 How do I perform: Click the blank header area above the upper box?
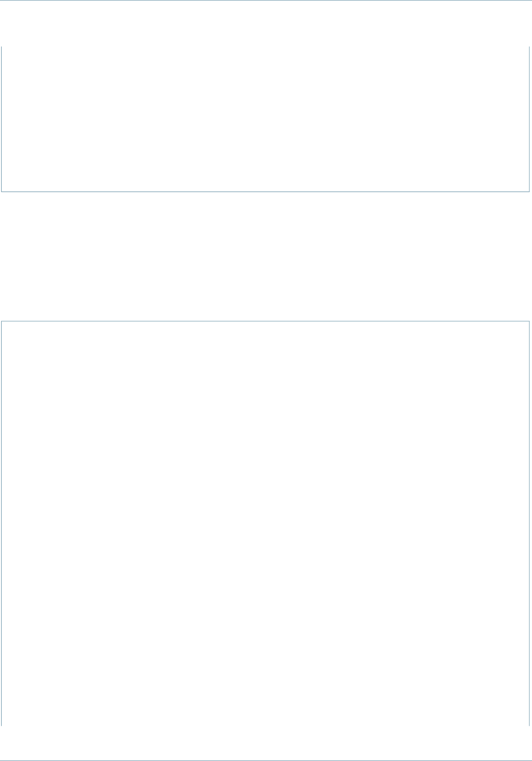coord(266,24)
